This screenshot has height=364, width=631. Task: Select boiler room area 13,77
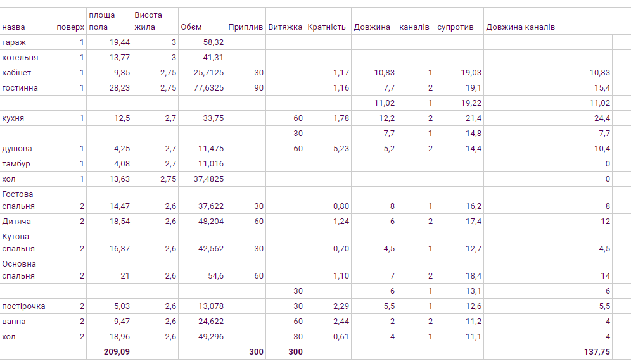[109, 58]
